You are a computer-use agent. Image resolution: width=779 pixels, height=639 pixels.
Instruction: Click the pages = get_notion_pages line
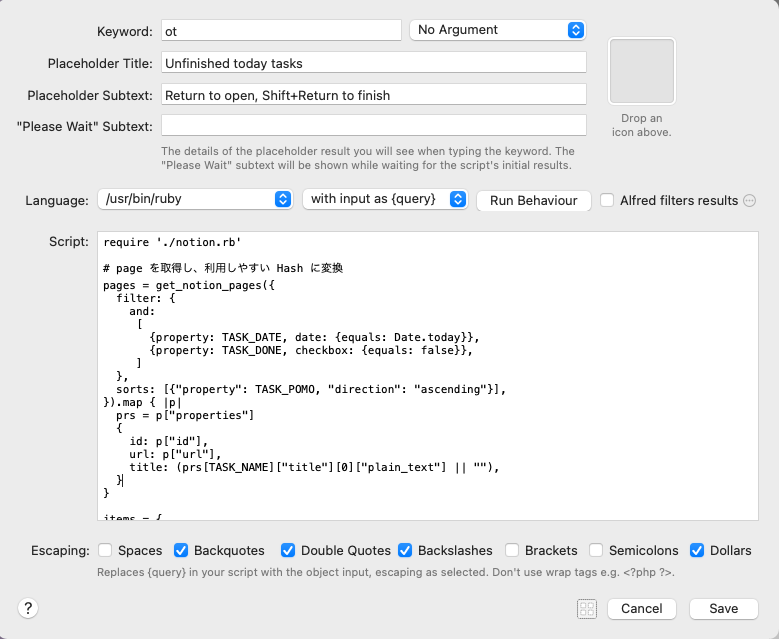coord(189,285)
